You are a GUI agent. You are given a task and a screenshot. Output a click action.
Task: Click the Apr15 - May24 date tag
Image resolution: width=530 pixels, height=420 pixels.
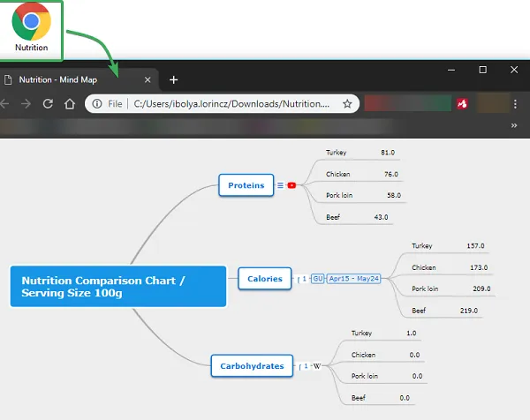[x=353, y=279]
